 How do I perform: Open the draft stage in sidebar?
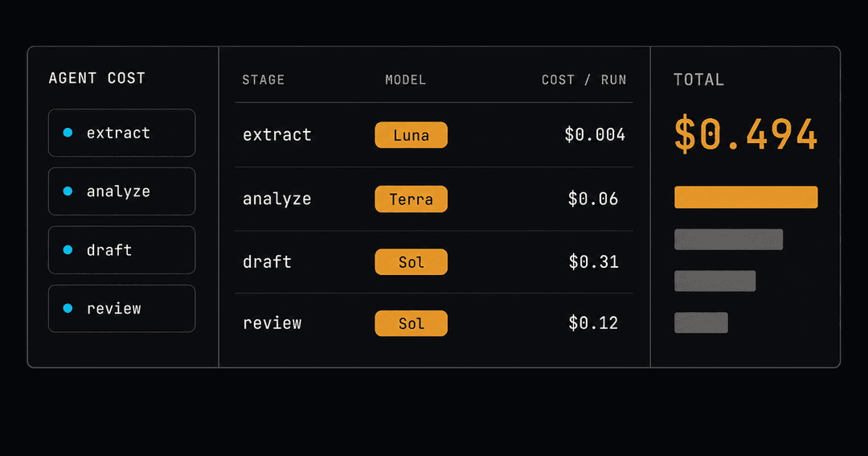coord(122,250)
